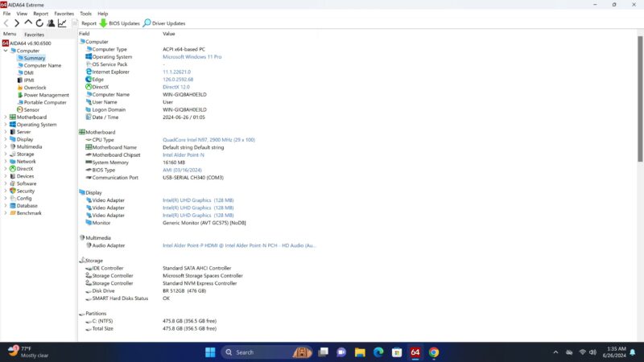Collapse the Computer tree node
This screenshot has width=644, height=362.
[6, 51]
